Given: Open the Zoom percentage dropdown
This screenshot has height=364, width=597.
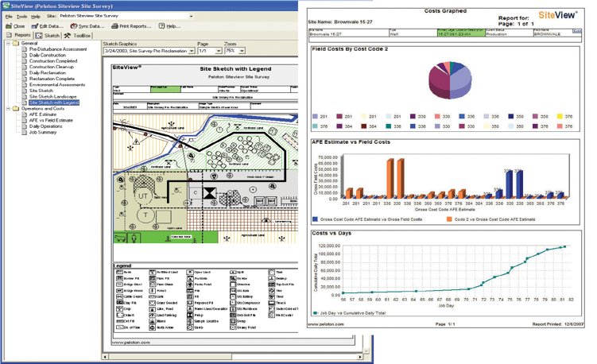Looking at the screenshot, I should click(242, 51).
